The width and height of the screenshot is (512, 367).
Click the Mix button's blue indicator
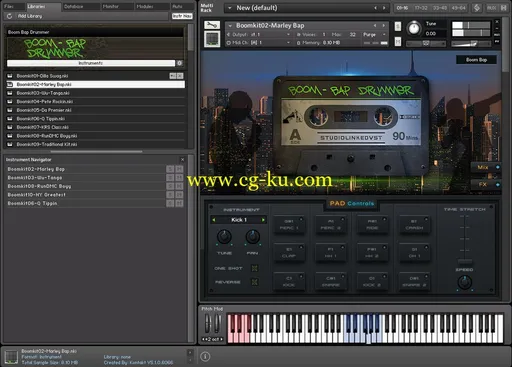[x=498, y=167]
